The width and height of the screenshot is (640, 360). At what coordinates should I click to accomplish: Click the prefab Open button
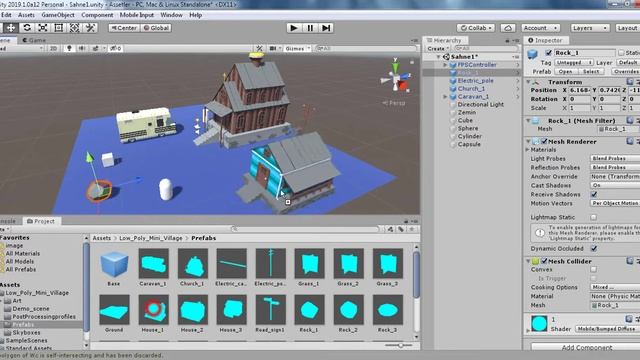(x=565, y=71)
